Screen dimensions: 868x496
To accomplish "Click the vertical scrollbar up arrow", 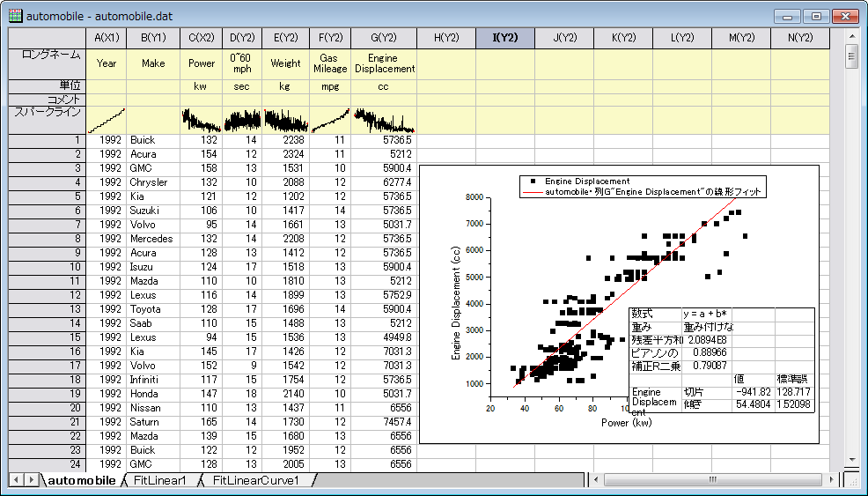I will click(851, 37).
